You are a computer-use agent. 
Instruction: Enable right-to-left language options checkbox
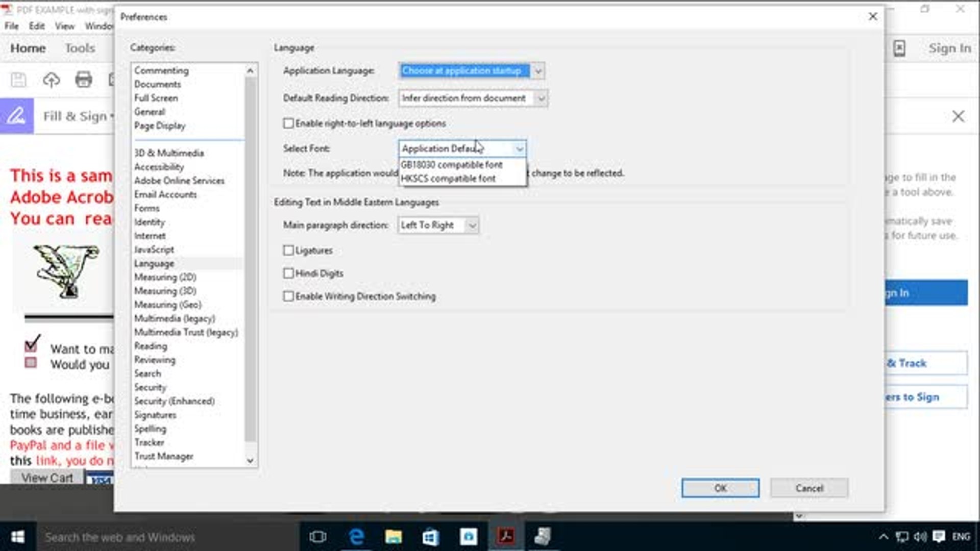[288, 123]
